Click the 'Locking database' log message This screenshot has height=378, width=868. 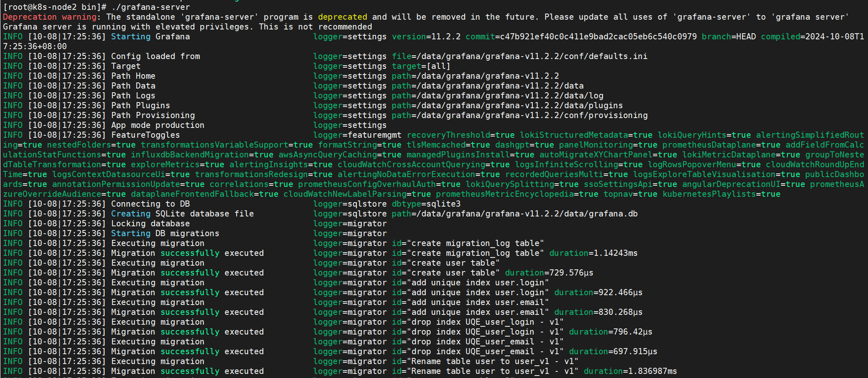151,223
